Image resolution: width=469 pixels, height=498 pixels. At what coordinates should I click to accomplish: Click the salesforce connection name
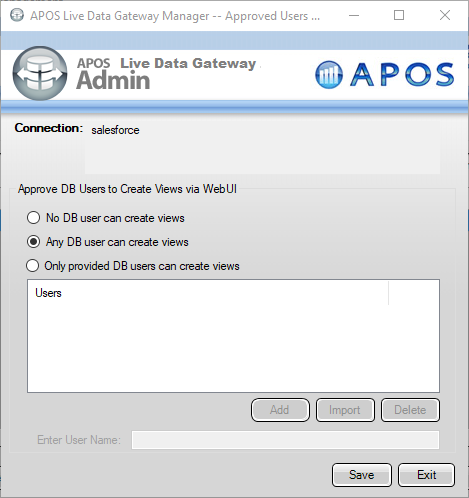click(115, 130)
